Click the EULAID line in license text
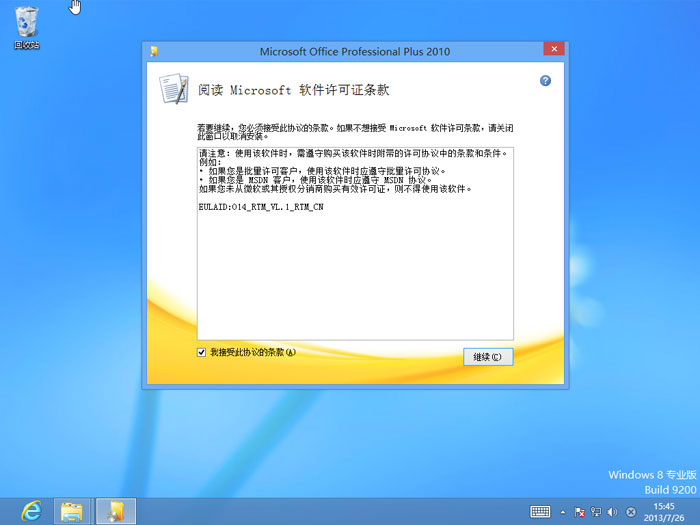 tap(262, 207)
